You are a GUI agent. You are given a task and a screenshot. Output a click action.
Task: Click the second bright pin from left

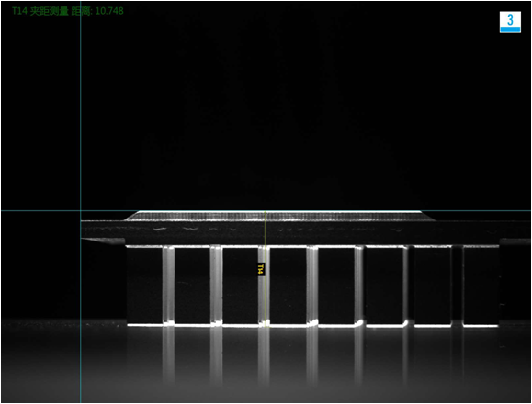216,286
